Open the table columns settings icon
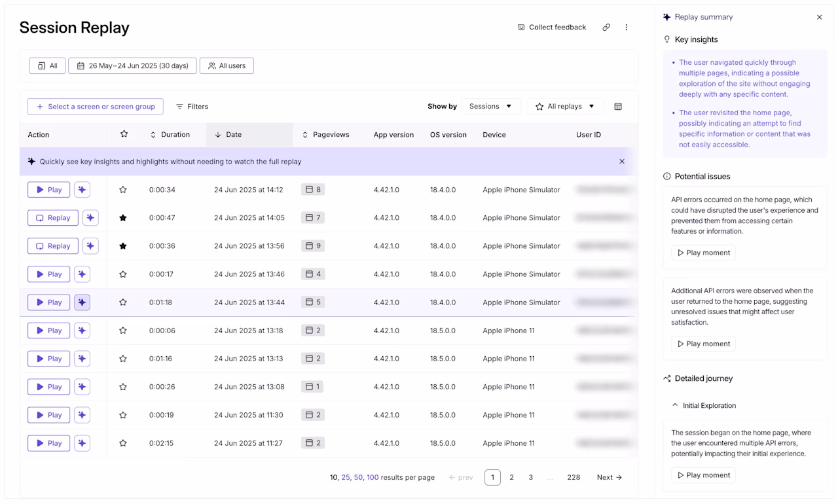 click(618, 107)
